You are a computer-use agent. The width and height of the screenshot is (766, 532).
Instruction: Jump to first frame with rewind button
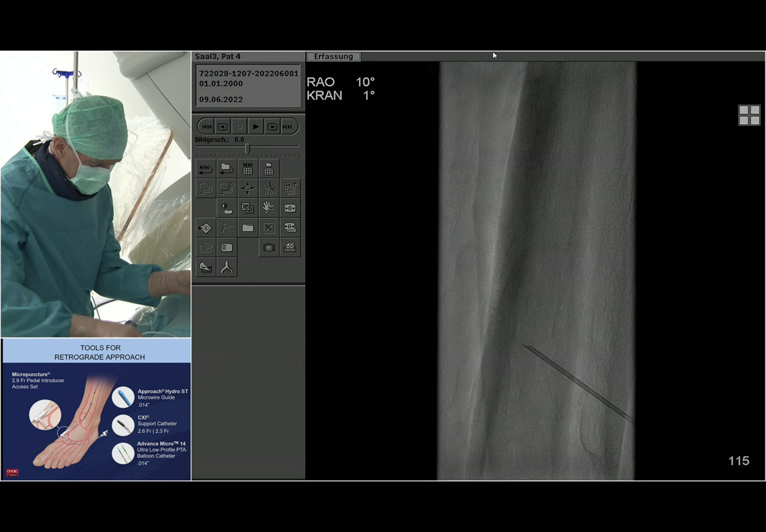(206, 127)
